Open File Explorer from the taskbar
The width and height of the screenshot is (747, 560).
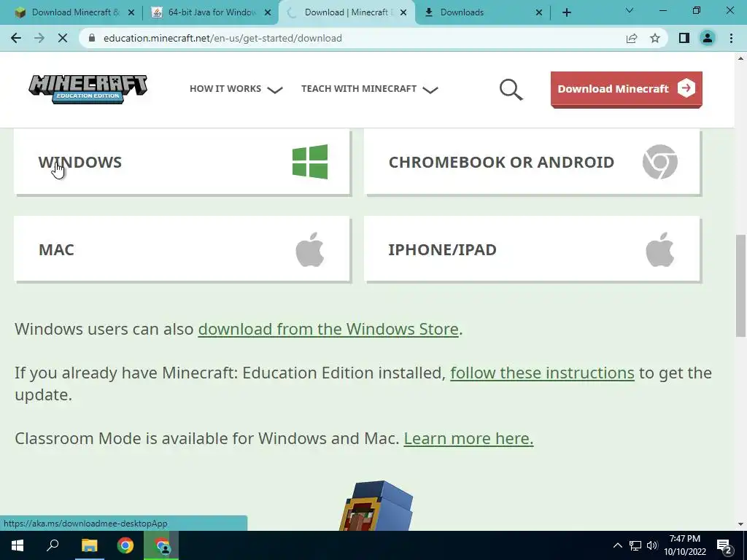pos(89,545)
